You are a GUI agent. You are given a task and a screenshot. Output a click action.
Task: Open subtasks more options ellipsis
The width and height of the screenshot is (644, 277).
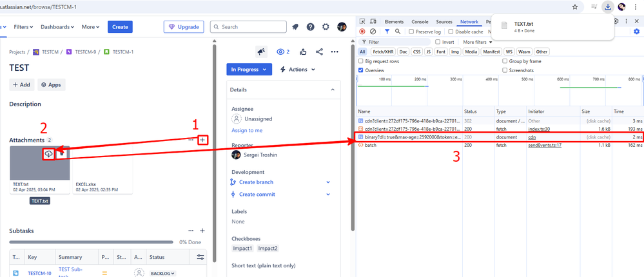(x=191, y=231)
